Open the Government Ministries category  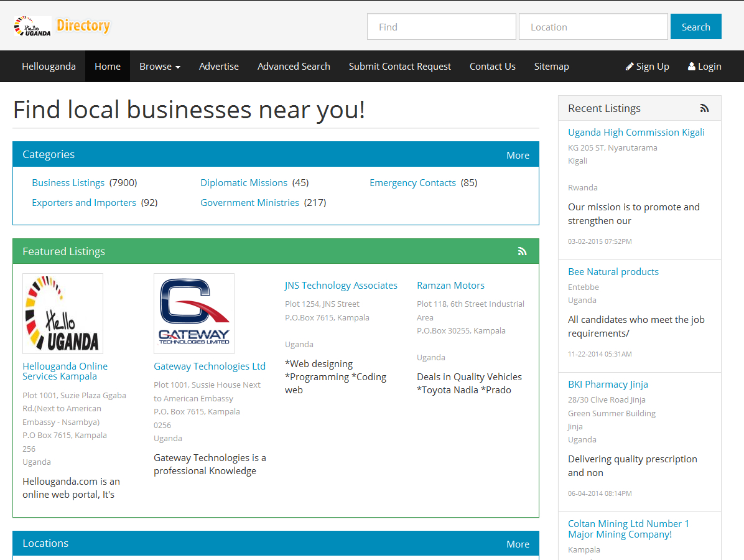(249, 203)
